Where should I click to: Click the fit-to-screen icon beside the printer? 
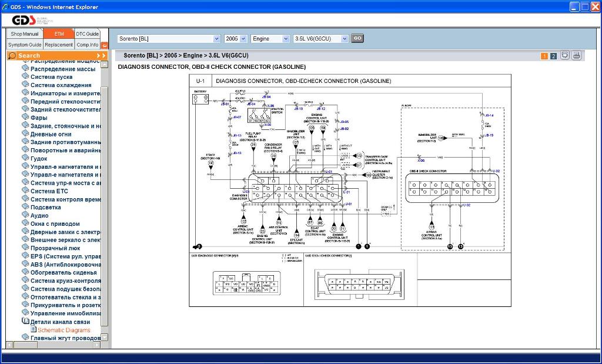564,56
